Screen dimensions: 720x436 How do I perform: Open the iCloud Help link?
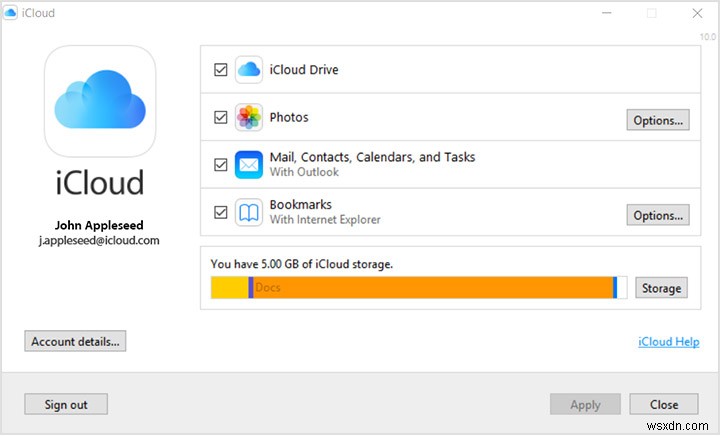(x=668, y=342)
